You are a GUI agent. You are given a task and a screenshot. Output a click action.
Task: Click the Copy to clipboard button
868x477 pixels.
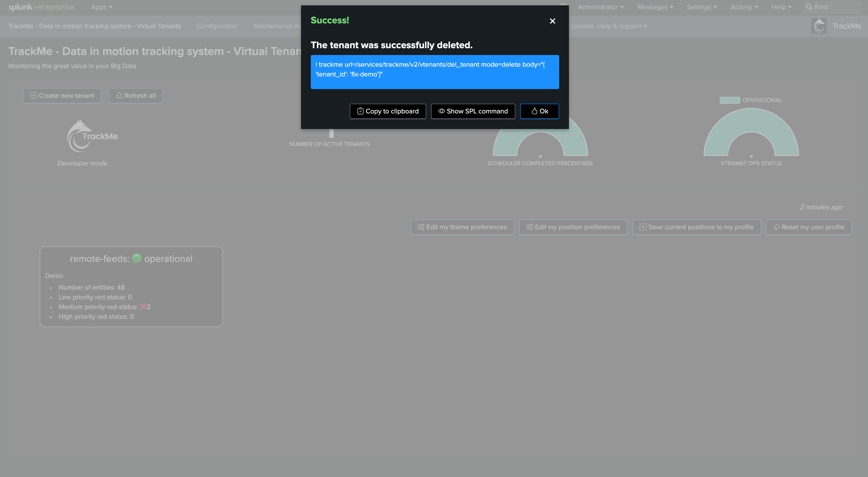[388, 111]
